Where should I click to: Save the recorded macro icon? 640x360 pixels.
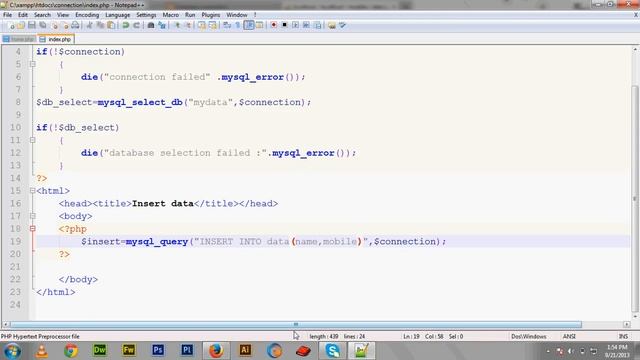pos(317,25)
